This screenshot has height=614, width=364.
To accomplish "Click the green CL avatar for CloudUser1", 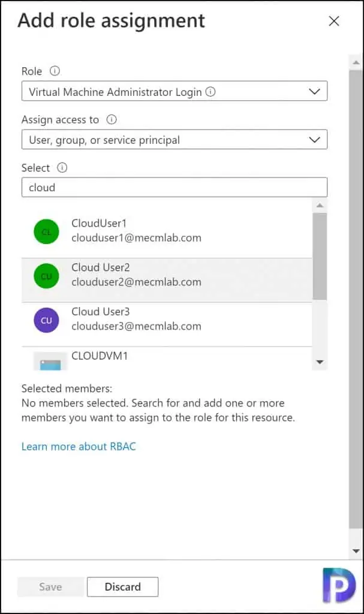I will pyautogui.click(x=46, y=231).
